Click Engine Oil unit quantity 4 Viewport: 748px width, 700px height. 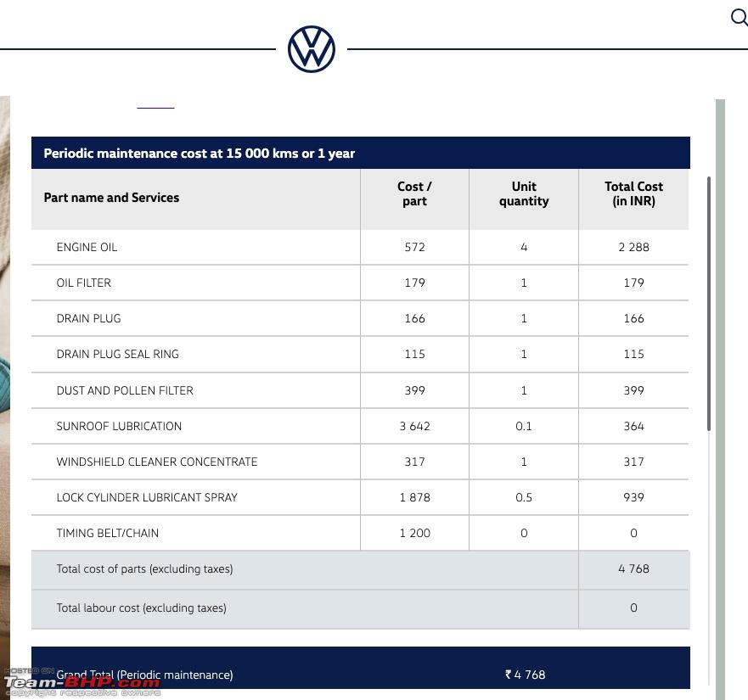tap(524, 248)
